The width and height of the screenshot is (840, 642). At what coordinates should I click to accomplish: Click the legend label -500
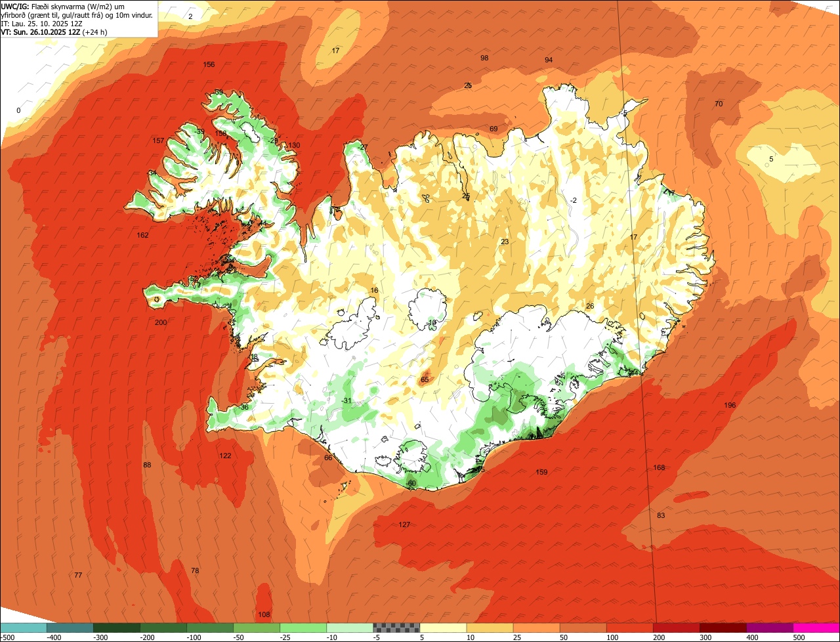8,637
